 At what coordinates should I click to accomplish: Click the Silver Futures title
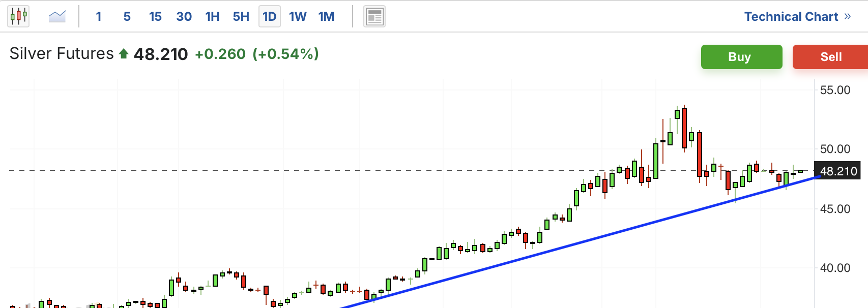tap(62, 53)
